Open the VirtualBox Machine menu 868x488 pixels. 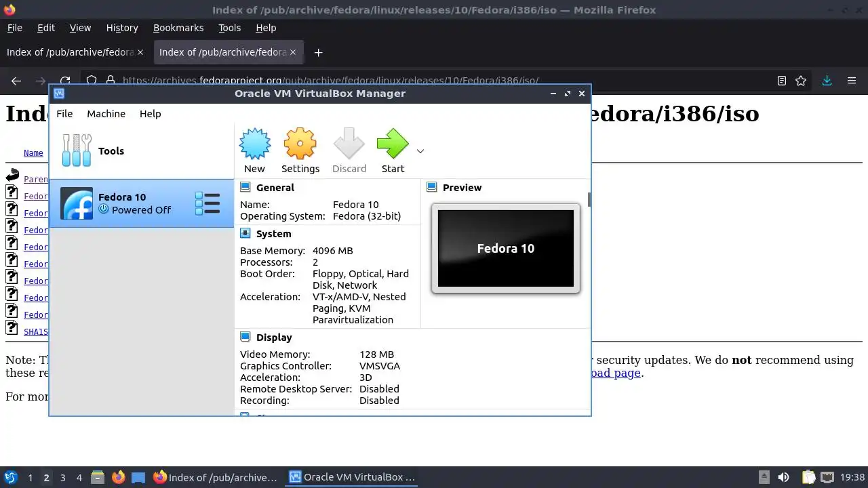106,114
